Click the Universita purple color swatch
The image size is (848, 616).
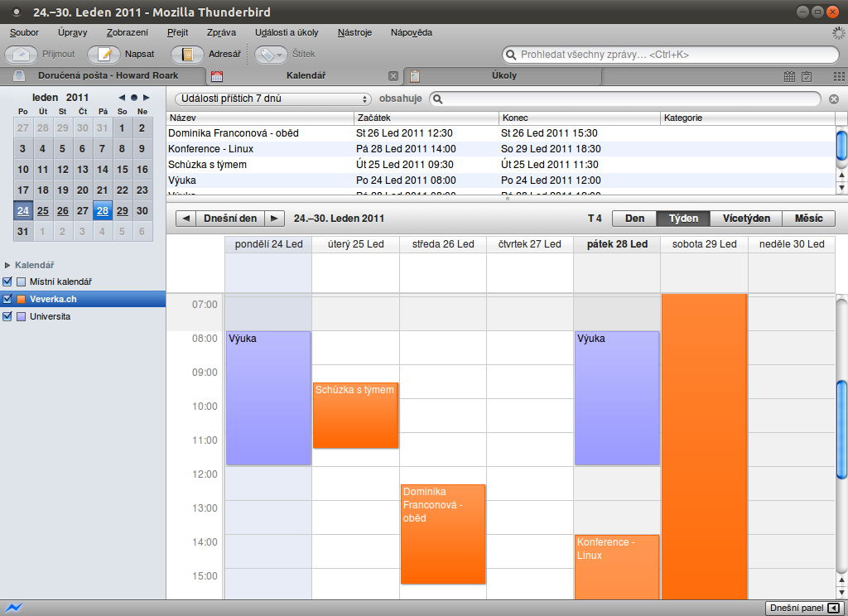(22, 316)
